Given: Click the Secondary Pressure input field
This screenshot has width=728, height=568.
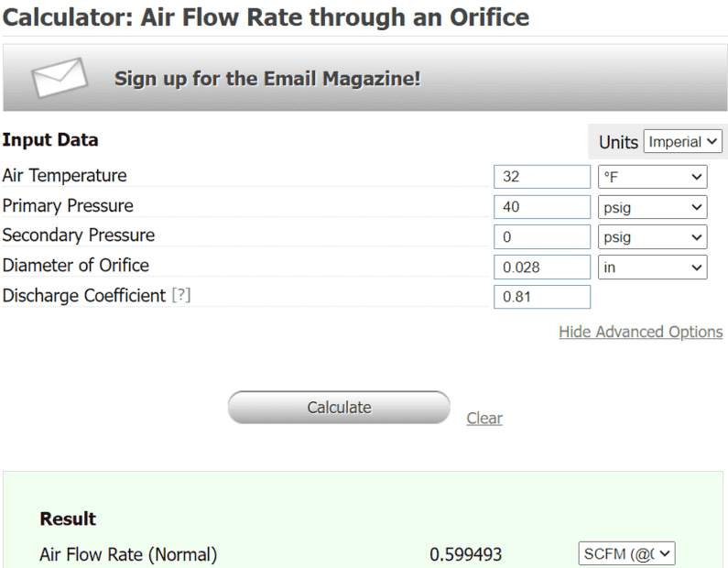Looking at the screenshot, I should click(541, 237).
